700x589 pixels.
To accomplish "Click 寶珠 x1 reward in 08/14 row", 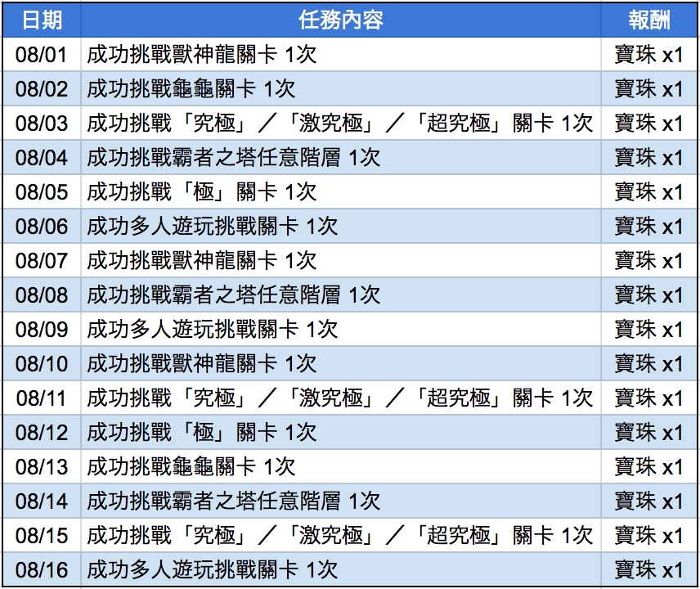I will [x=648, y=502].
